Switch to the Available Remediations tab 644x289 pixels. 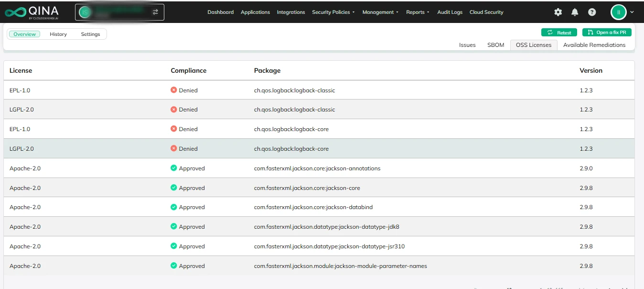[x=594, y=45]
